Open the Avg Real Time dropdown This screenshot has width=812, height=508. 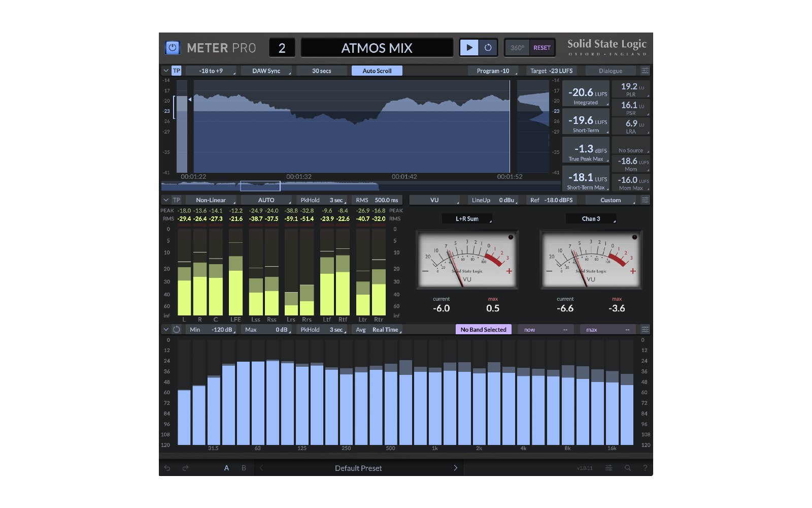377,330
